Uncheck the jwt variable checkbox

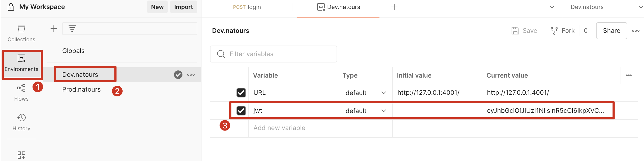[241, 111]
